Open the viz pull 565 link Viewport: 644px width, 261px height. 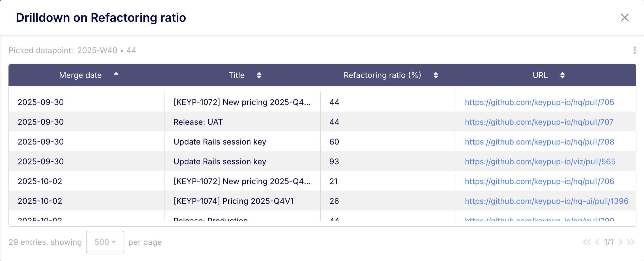pos(540,162)
